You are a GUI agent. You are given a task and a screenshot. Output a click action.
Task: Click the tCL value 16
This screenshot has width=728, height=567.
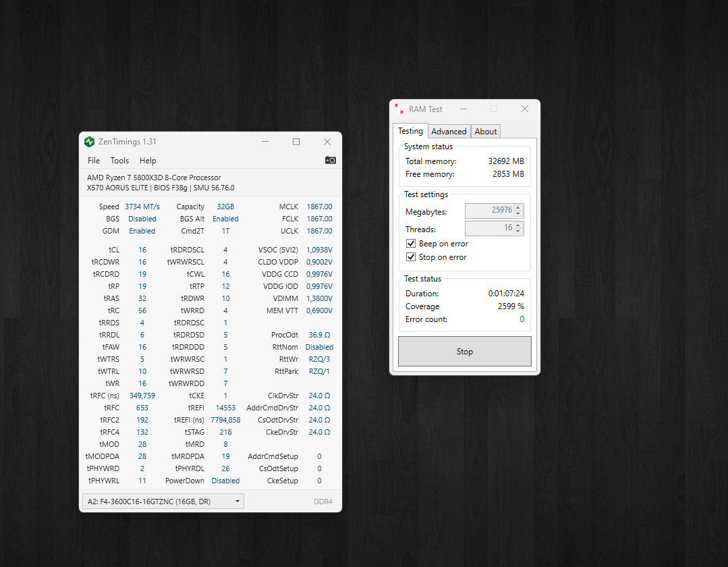[x=142, y=250]
